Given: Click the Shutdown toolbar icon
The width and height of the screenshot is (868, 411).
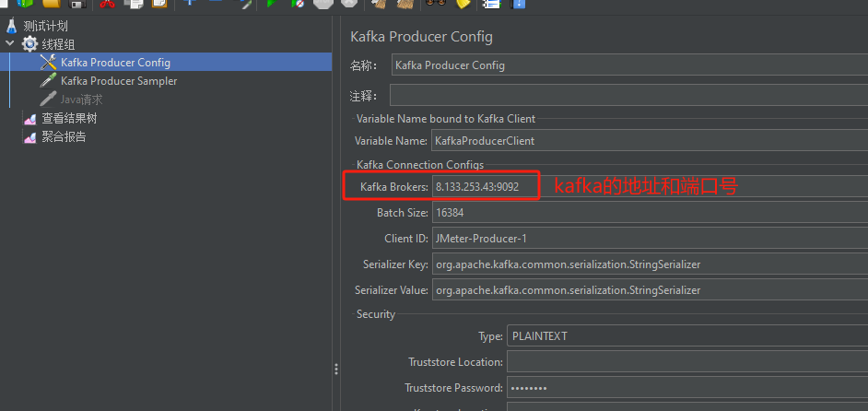Looking at the screenshot, I should coord(348,3).
